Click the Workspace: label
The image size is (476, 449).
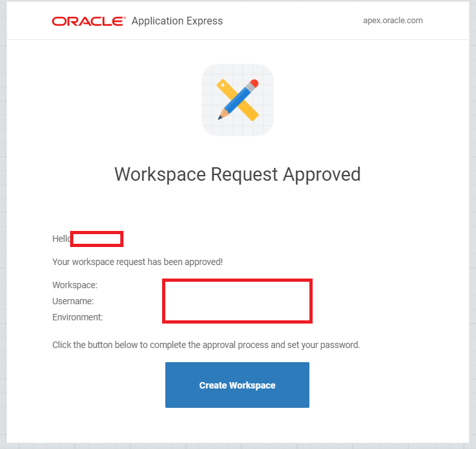click(x=75, y=285)
